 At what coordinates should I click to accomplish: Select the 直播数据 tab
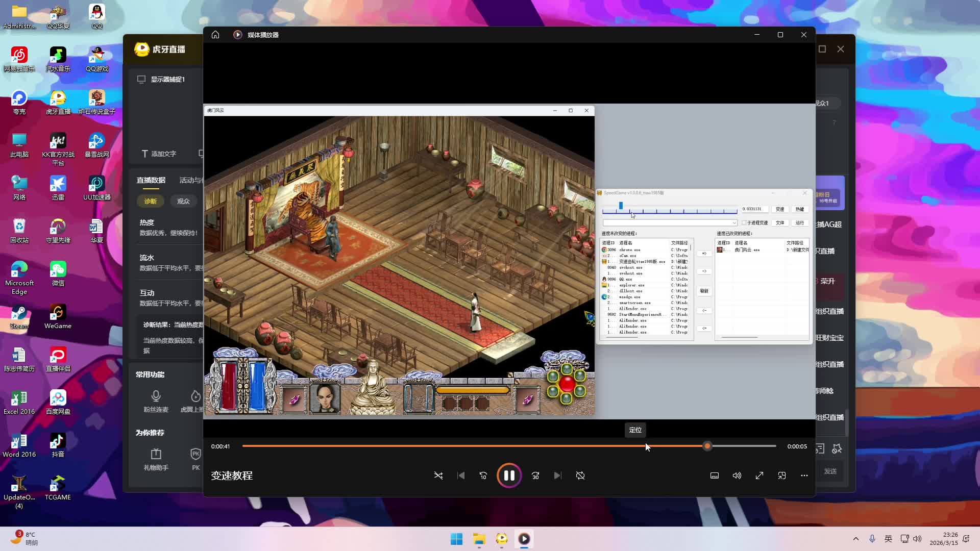tap(151, 180)
